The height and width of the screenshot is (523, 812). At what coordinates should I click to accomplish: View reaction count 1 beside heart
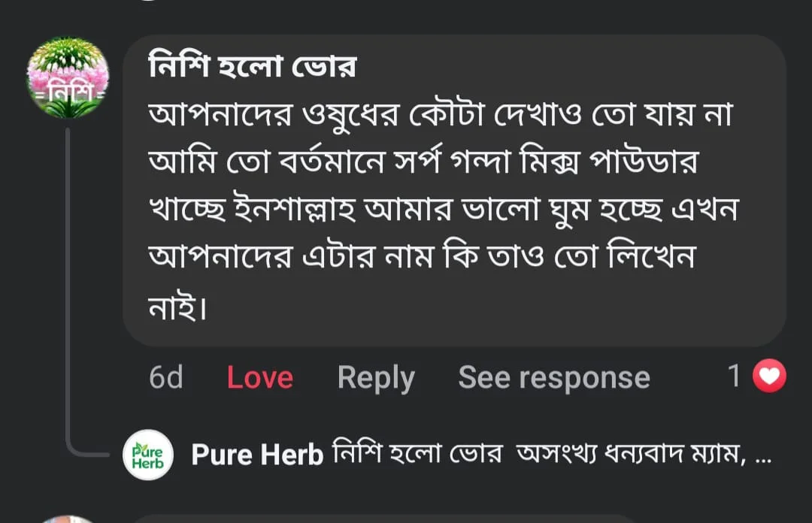coord(735,376)
